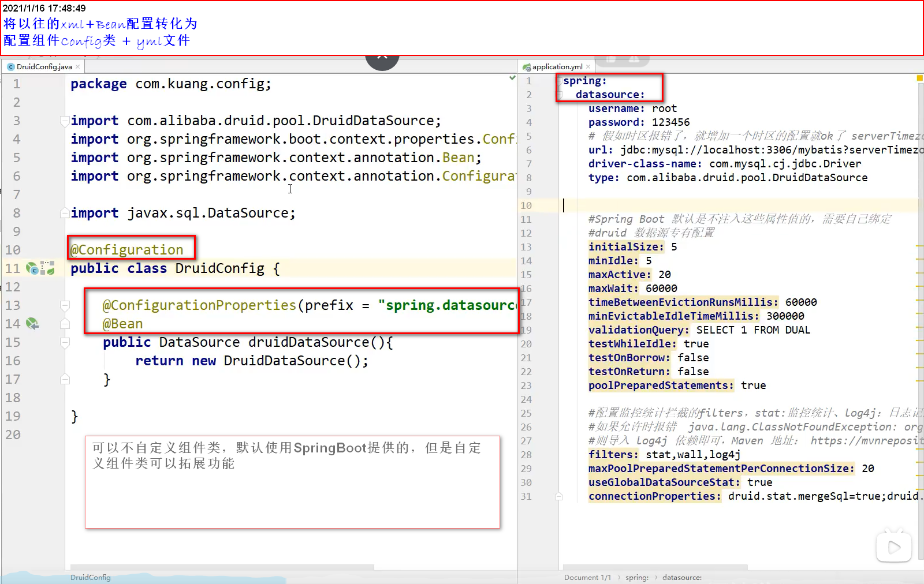
Task: Click the yellow warning indicator in application.yml editor
Action: pyautogui.click(x=919, y=78)
